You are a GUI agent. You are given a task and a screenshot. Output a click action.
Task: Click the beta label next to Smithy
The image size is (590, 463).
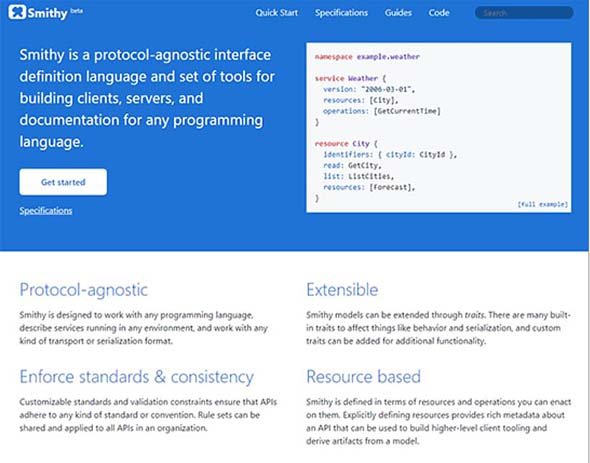coord(76,11)
